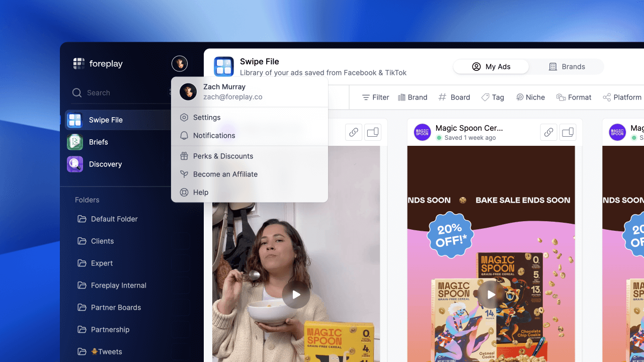This screenshot has width=644, height=362.
Task: Click the foreplay logo in the sidebar
Action: coord(98,64)
